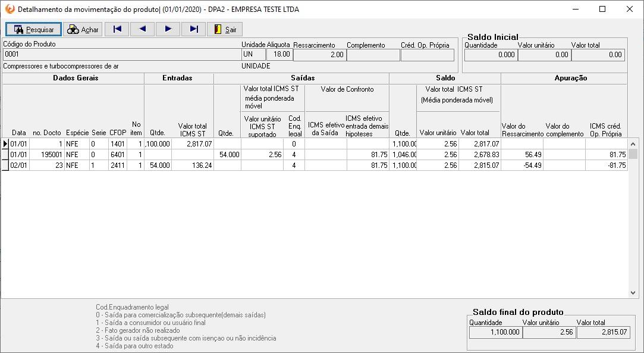Click entry ICMS ST value 136.24
Image resolution: width=644 pixels, height=353 pixels.
pos(192,165)
